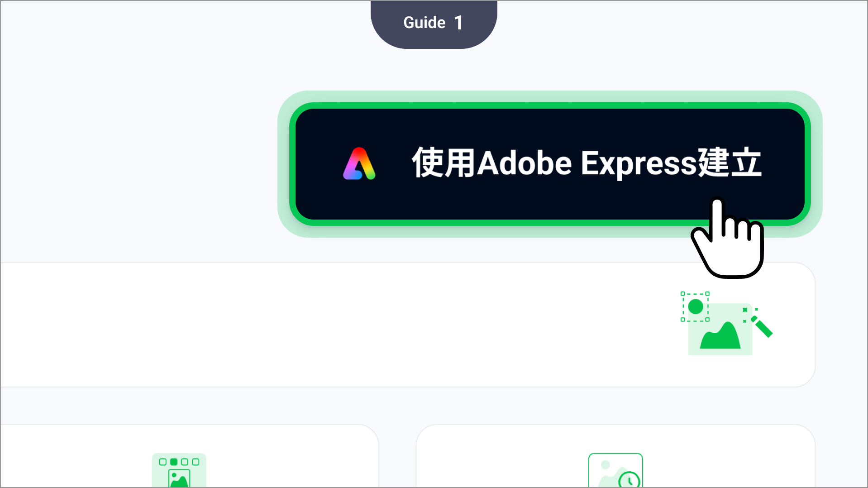Image resolution: width=868 pixels, height=488 pixels.
Task: Click the green magic wand graphic
Action: [762, 326]
